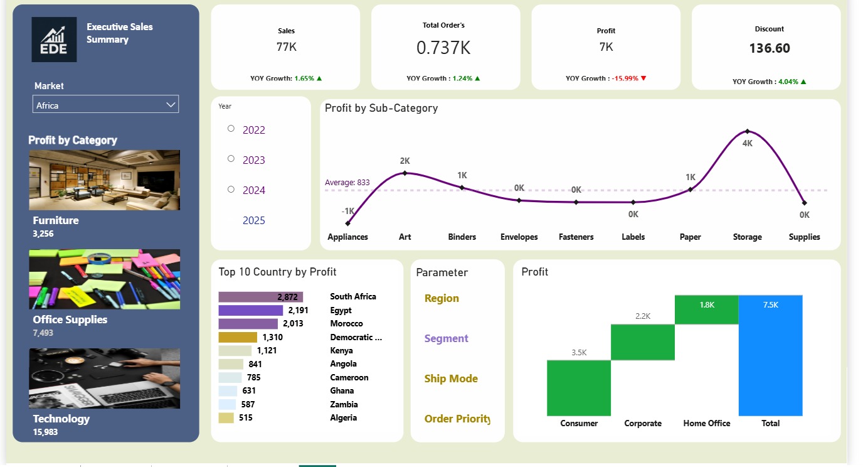Click the green arrow beside Sales YOY Growth

click(x=319, y=78)
